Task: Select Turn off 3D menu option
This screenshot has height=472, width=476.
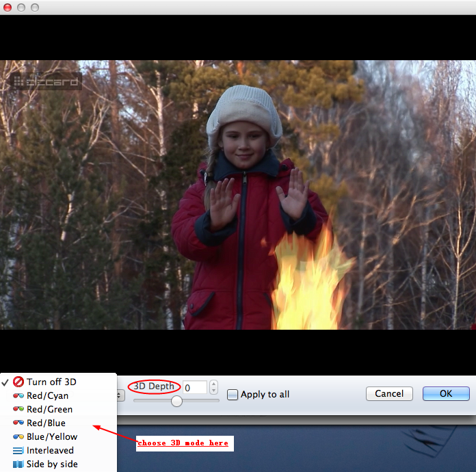Action: point(58,382)
